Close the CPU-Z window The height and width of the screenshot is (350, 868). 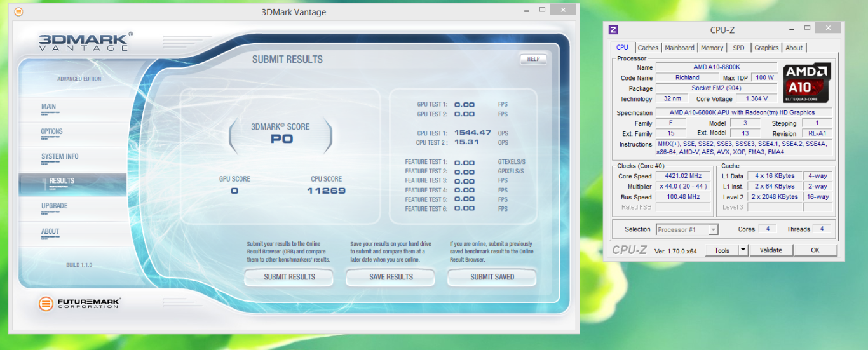[827, 28]
